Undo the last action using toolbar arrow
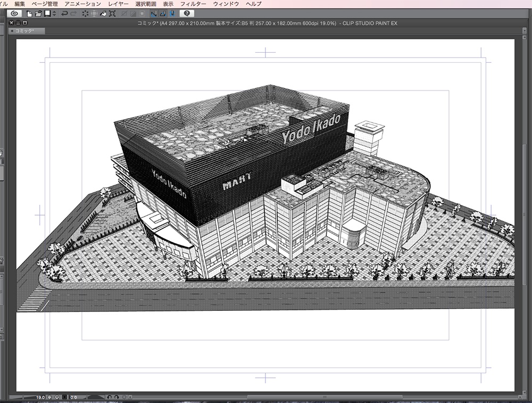532x403 pixels. pyautogui.click(x=64, y=13)
